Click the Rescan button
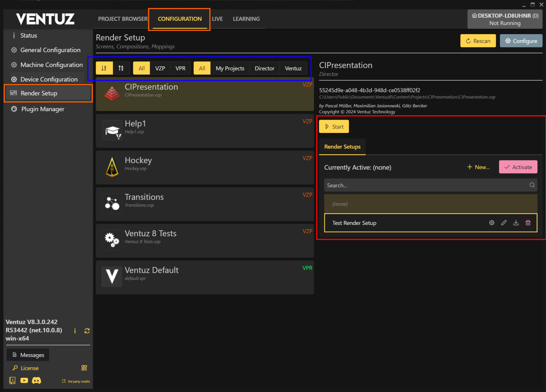The image size is (546, 392). [x=478, y=41]
